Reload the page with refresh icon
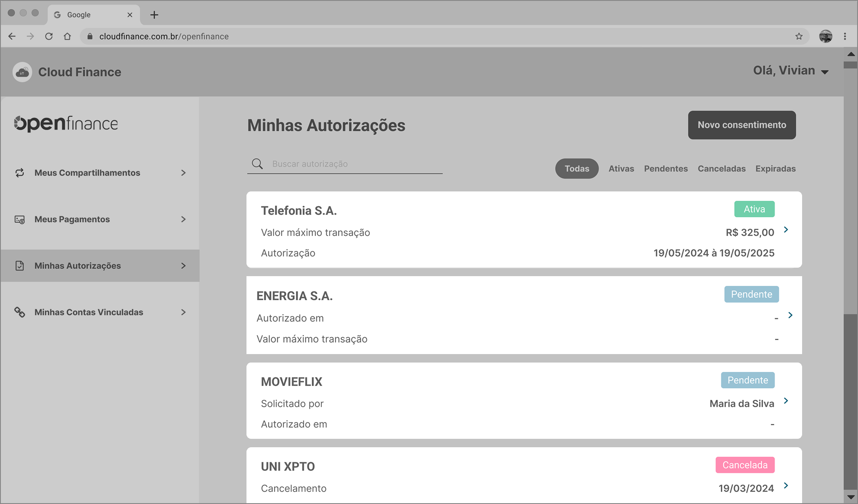Viewport: 858px width, 504px height. pos(49,36)
